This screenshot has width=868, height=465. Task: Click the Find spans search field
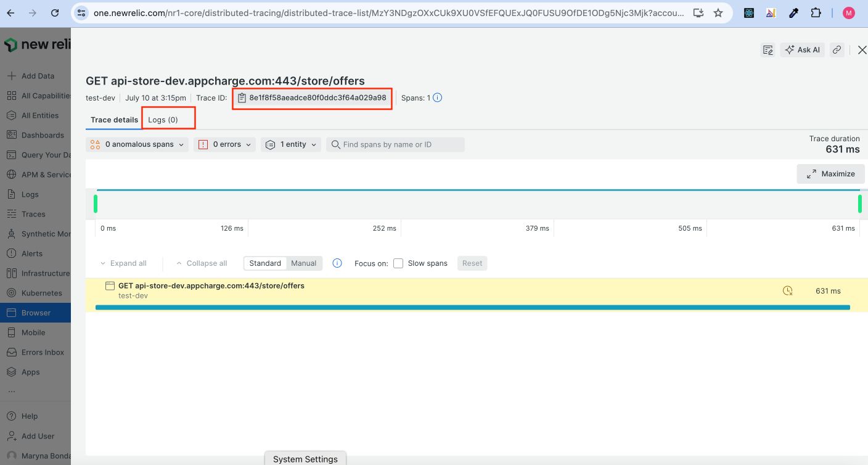tap(395, 144)
